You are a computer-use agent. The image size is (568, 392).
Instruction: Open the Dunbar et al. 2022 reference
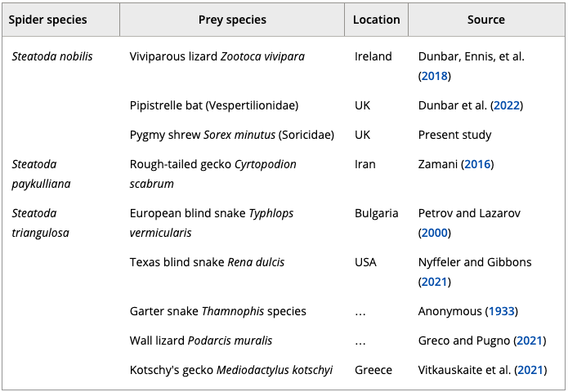506,105
